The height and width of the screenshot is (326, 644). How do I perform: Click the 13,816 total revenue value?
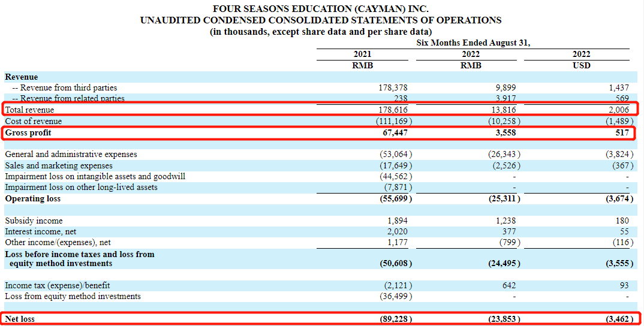pyautogui.click(x=501, y=110)
